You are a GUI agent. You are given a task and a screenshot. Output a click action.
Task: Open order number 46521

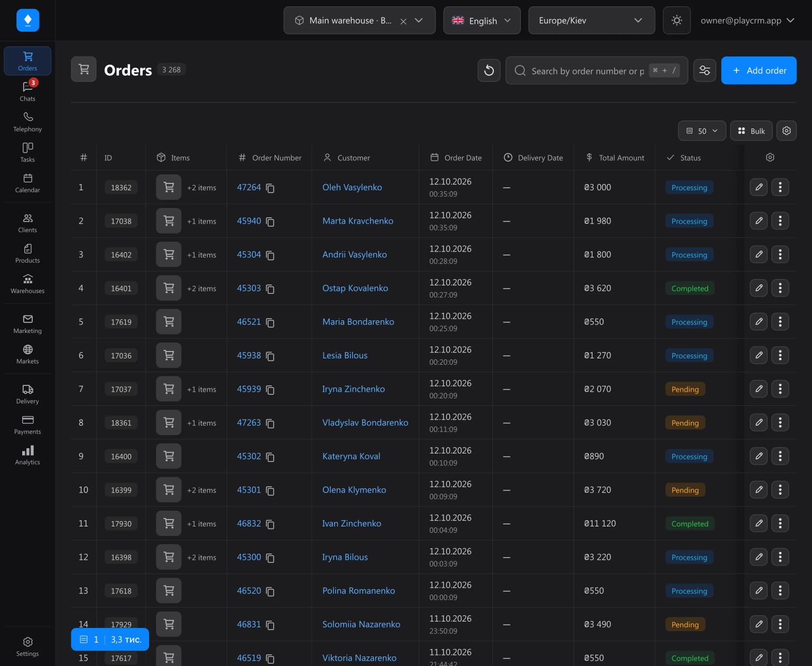[x=249, y=322]
